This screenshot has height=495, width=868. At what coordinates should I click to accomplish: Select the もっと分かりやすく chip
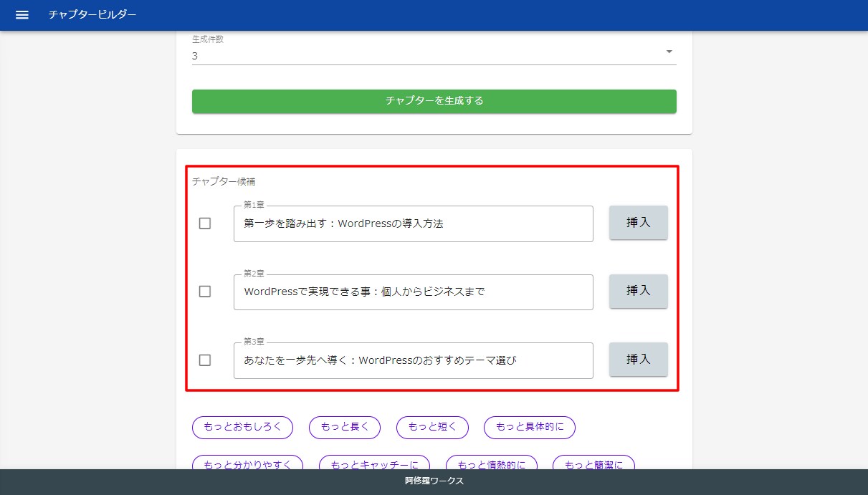pyautogui.click(x=247, y=463)
